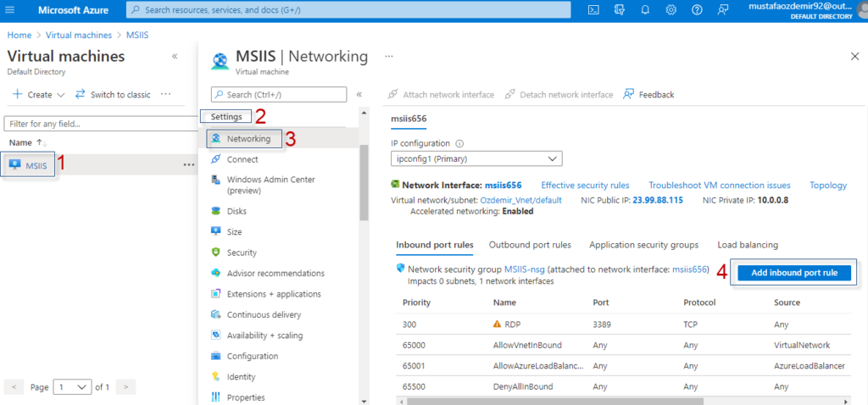Click Feedback in the networking toolbar
Viewport: 868px width, 405px height.
(648, 95)
